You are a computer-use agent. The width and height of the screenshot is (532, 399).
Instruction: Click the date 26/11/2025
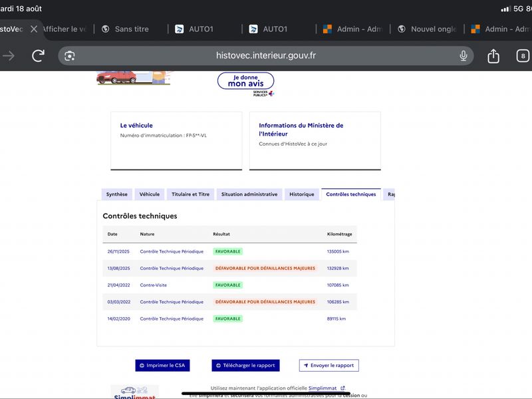click(118, 251)
